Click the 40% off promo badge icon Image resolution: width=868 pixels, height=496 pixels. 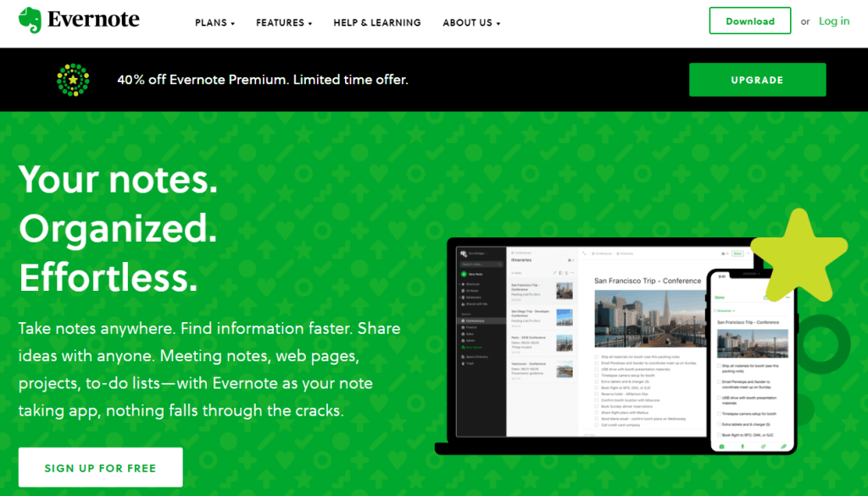coord(73,80)
